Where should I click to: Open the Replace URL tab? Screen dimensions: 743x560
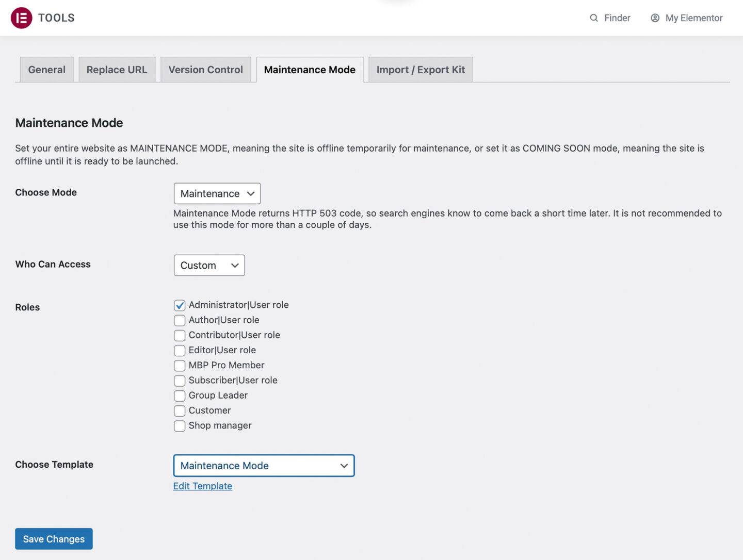(x=117, y=70)
